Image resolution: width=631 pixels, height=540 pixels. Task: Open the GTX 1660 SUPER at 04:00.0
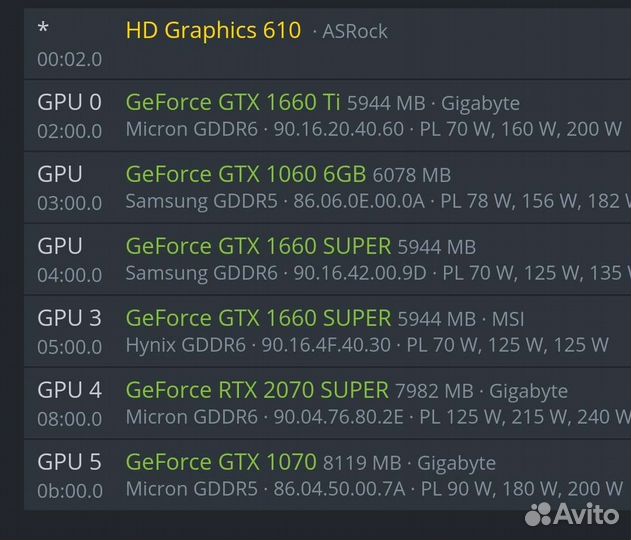tap(258, 246)
